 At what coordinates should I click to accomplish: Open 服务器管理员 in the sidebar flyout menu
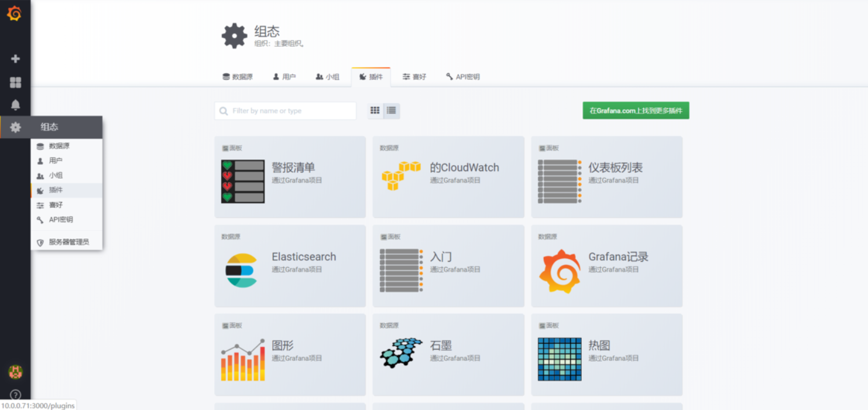click(67, 242)
